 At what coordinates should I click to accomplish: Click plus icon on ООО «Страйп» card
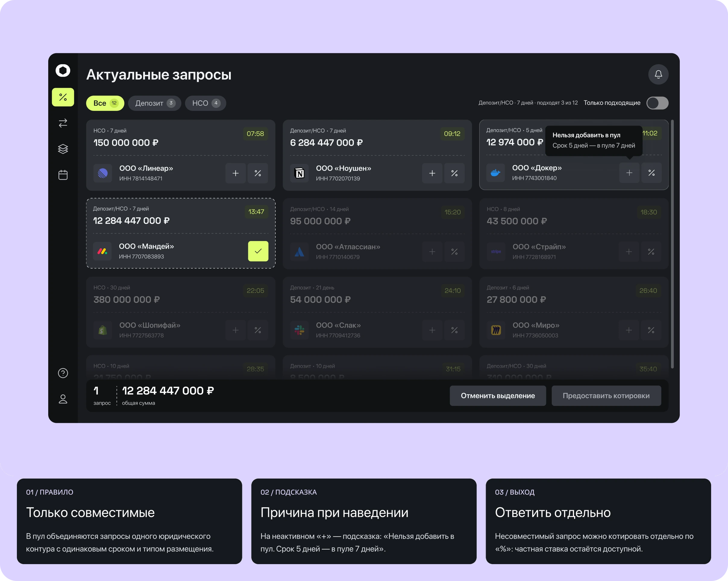coord(629,252)
